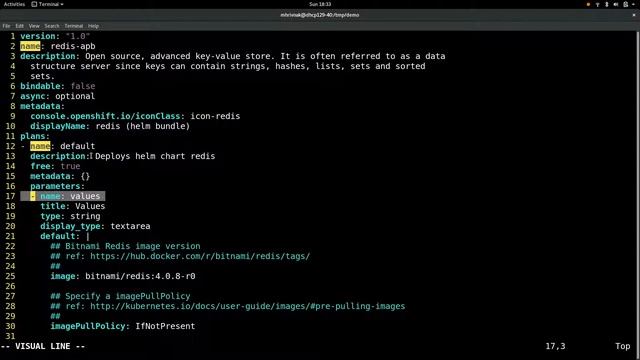Click 'icon-redis' value
This screenshot has width=640, height=360.
215,116
